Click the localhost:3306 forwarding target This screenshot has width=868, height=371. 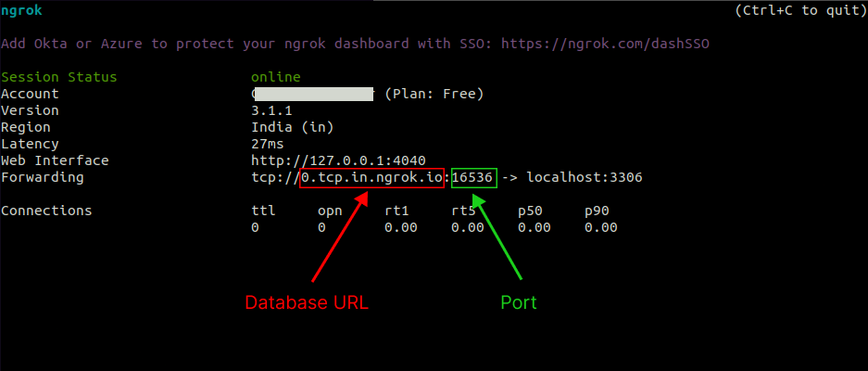[x=585, y=178]
